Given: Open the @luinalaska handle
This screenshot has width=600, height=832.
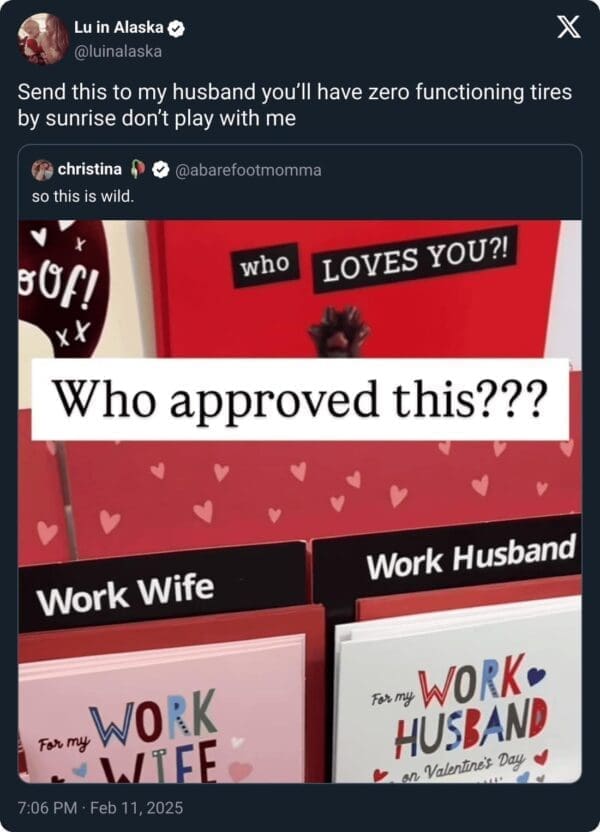Looking at the screenshot, I should click(x=117, y=51).
